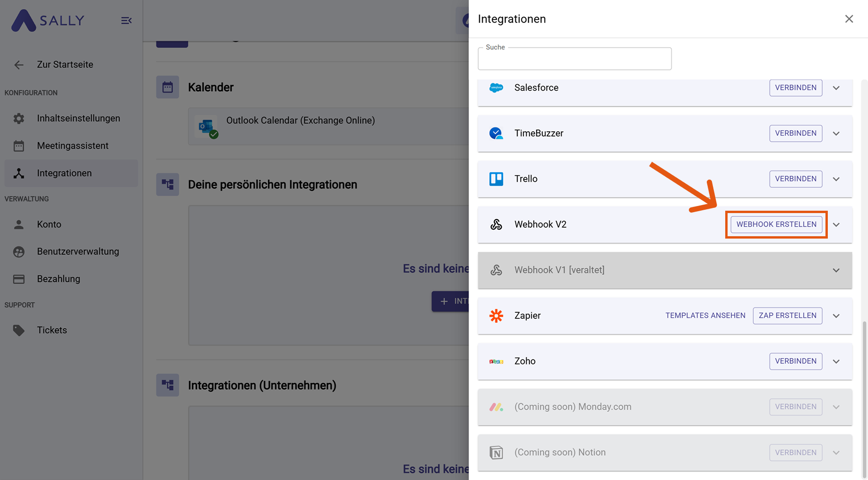Close the Integrationen panel with X
This screenshot has width=868, height=480.
pyautogui.click(x=849, y=19)
